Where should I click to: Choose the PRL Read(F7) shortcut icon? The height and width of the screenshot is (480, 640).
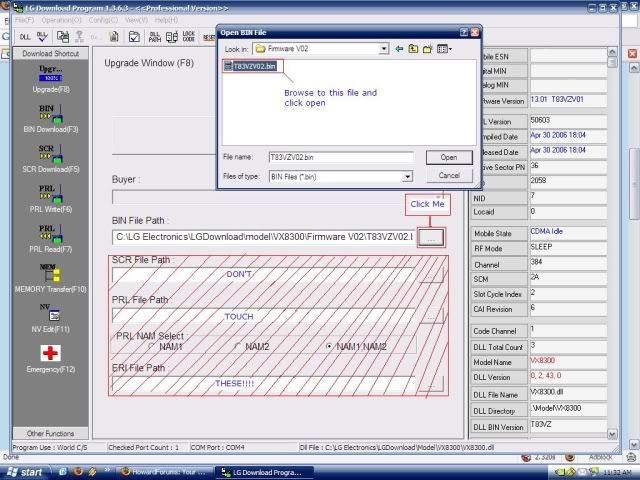tap(51, 234)
